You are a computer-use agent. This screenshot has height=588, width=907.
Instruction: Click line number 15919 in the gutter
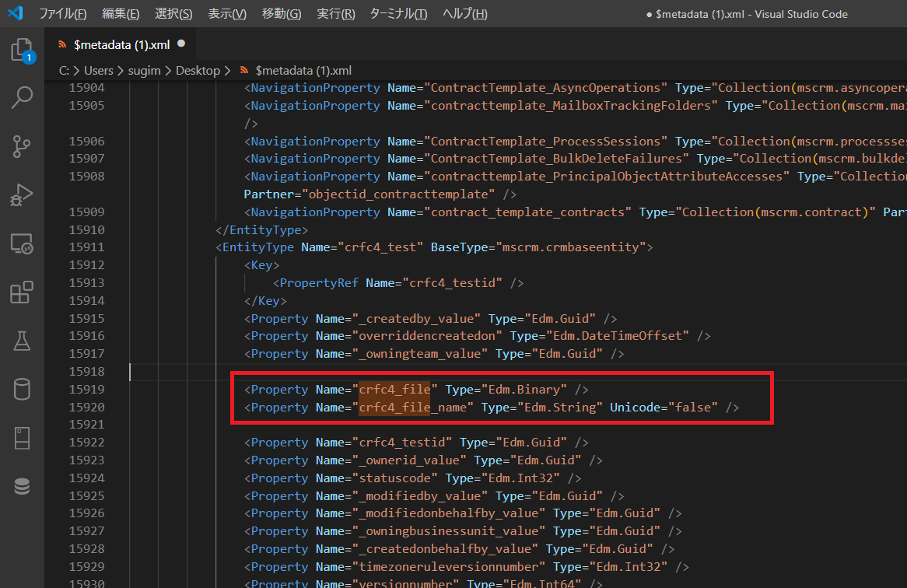coord(86,389)
